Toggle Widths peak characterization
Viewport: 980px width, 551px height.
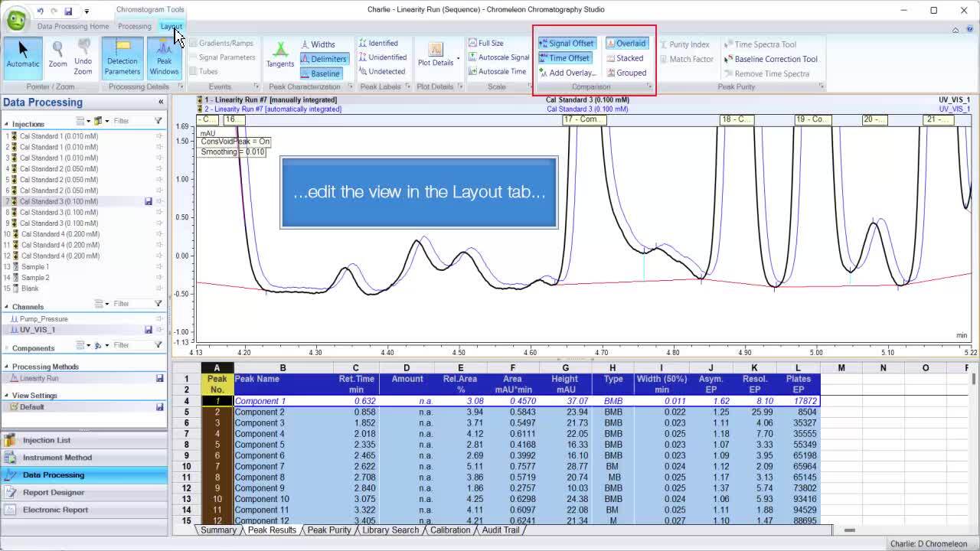[317, 44]
